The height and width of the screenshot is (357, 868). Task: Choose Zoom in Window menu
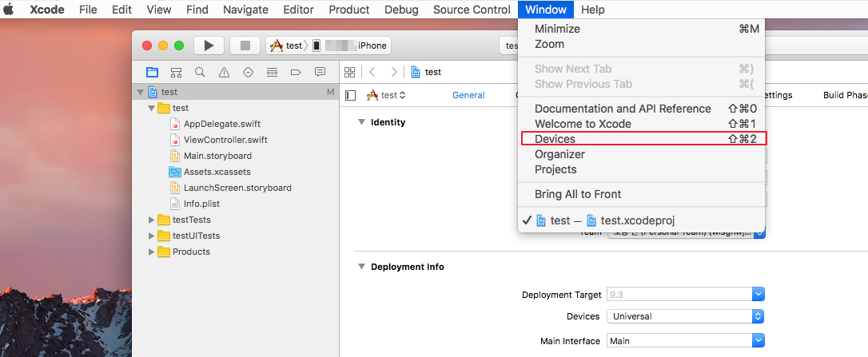click(x=642, y=44)
